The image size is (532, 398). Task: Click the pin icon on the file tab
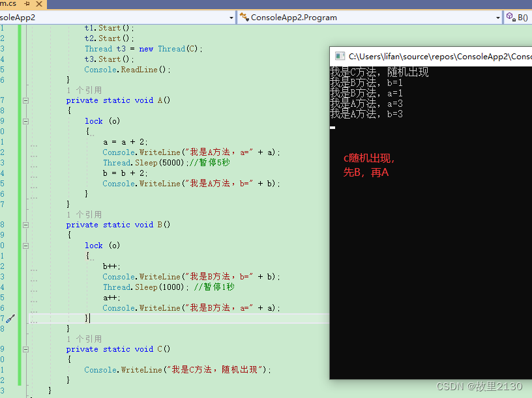tap(27, 4)
